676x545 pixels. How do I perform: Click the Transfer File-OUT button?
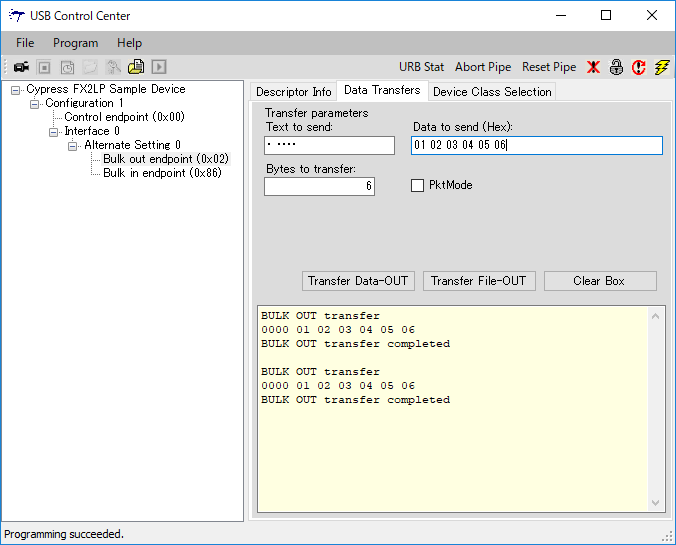pos(479,281)
